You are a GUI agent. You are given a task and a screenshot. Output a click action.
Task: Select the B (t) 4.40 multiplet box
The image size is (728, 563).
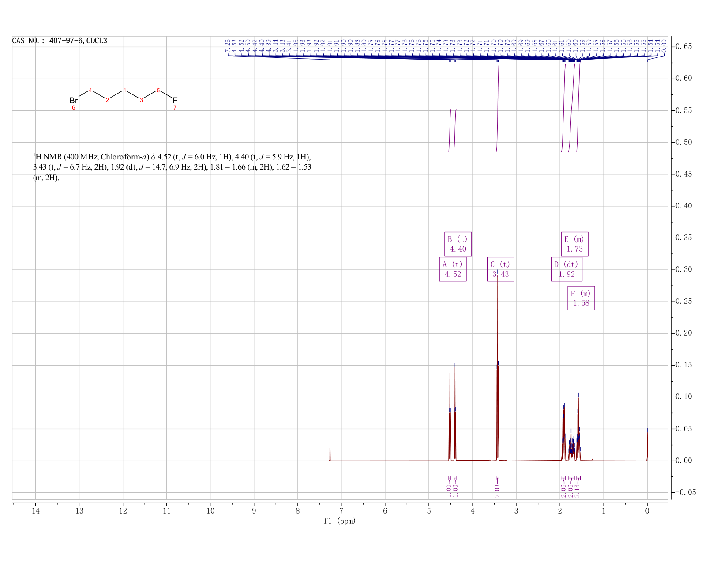click(458, 244)
